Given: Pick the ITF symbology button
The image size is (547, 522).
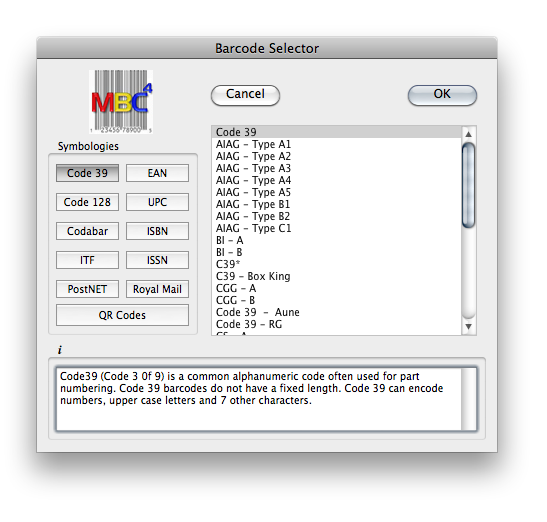Looking at the screenshot, I should click(87, 260).
